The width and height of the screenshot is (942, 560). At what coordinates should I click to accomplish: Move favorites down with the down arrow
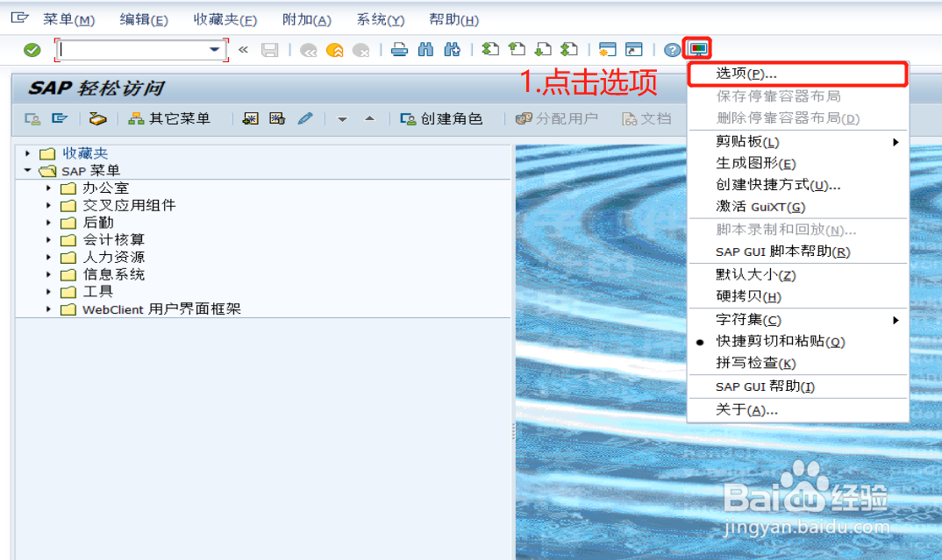(342, 119)
